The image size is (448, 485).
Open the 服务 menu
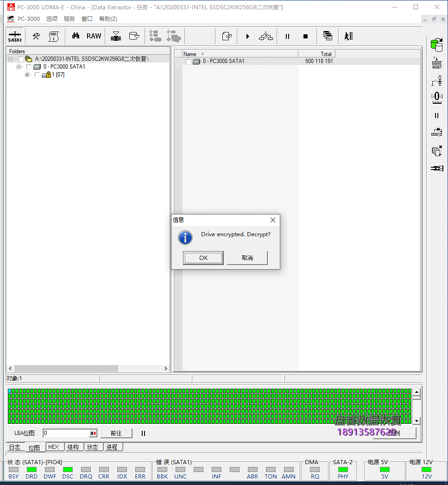coord(69,19)
